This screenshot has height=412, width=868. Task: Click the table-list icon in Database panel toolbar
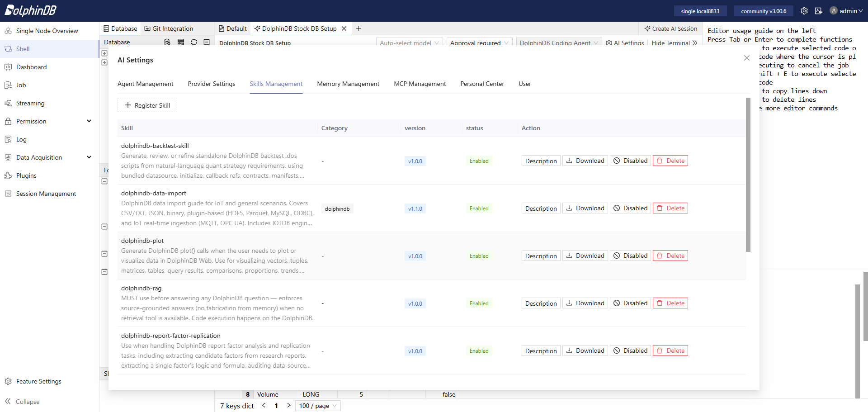(x=181, y=42)
